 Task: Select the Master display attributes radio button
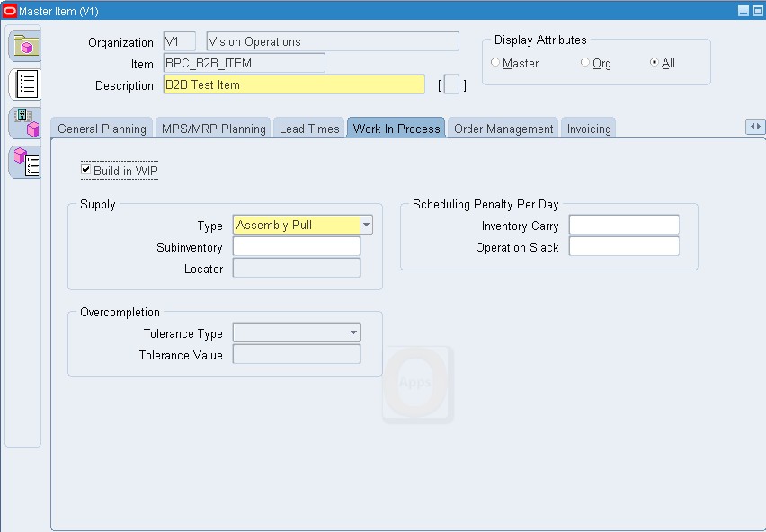[495, 63]
